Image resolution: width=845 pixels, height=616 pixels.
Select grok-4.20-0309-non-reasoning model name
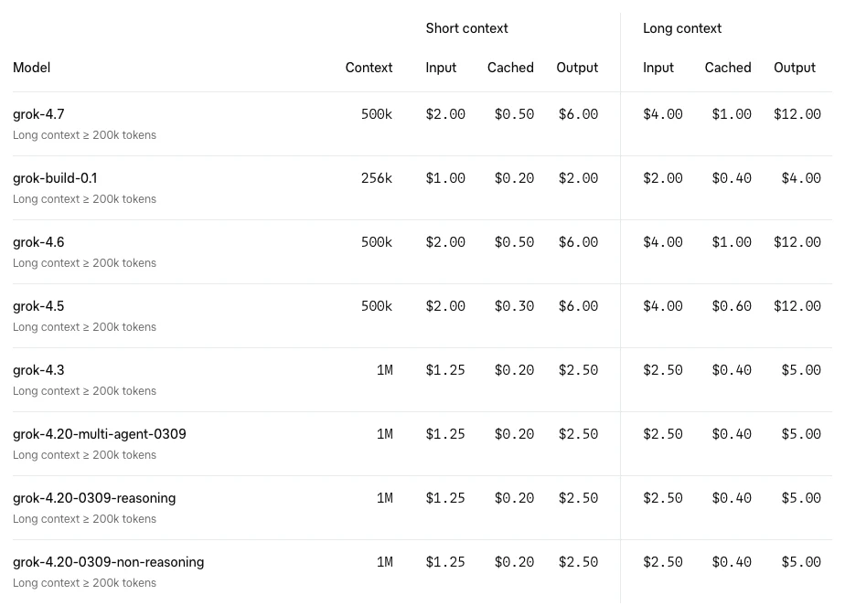coord(108,562)
